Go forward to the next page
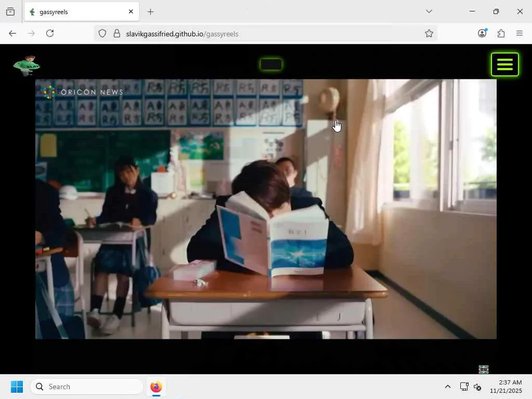 31,33
